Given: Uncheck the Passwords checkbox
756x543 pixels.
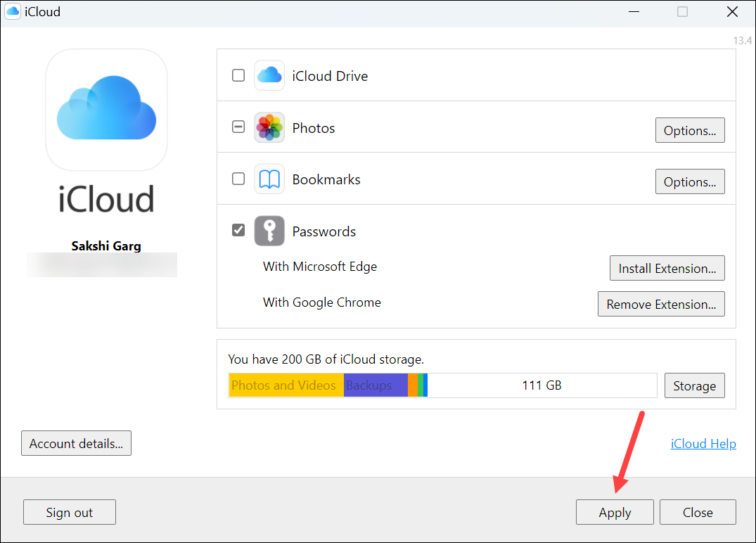Looking at the screenshot, I should click(238, 230).
